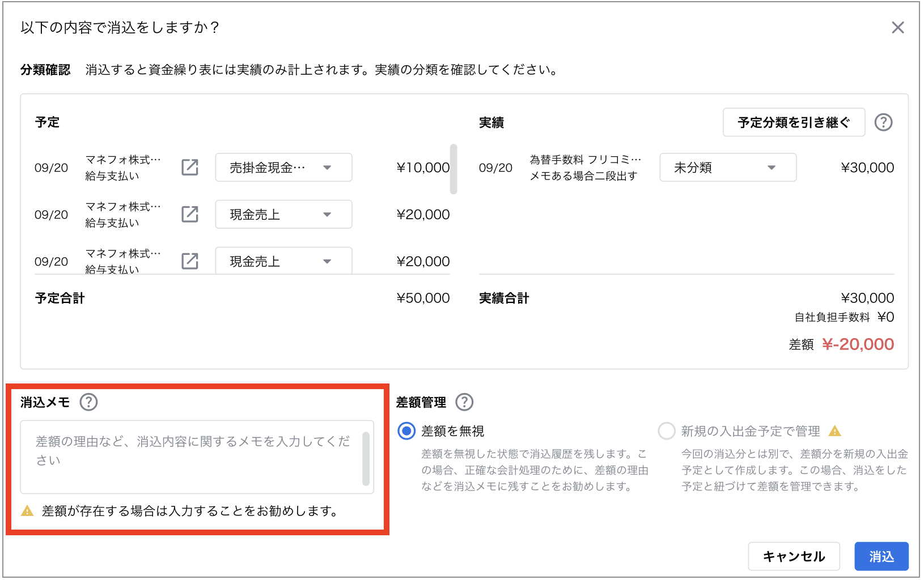This screenshot has height=580, width=924.
Task: Open the 未分類 category dropdown under 実績
Action: click(x=728, y=168)
